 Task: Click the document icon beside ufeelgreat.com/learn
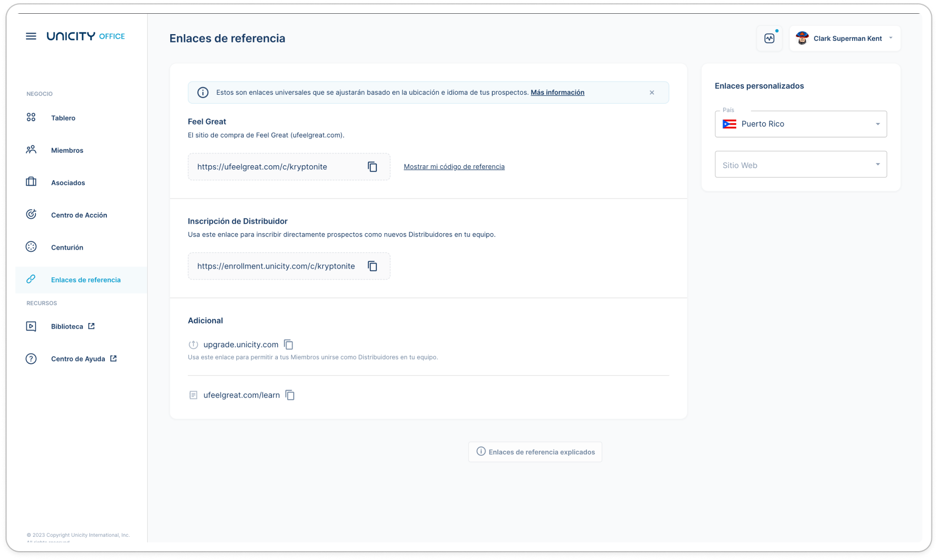193,395
